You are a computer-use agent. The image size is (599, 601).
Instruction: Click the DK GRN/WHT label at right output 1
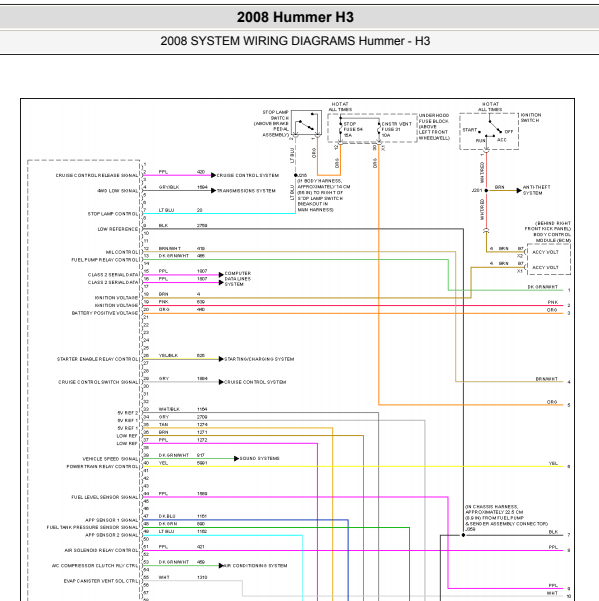pos(542,287)
